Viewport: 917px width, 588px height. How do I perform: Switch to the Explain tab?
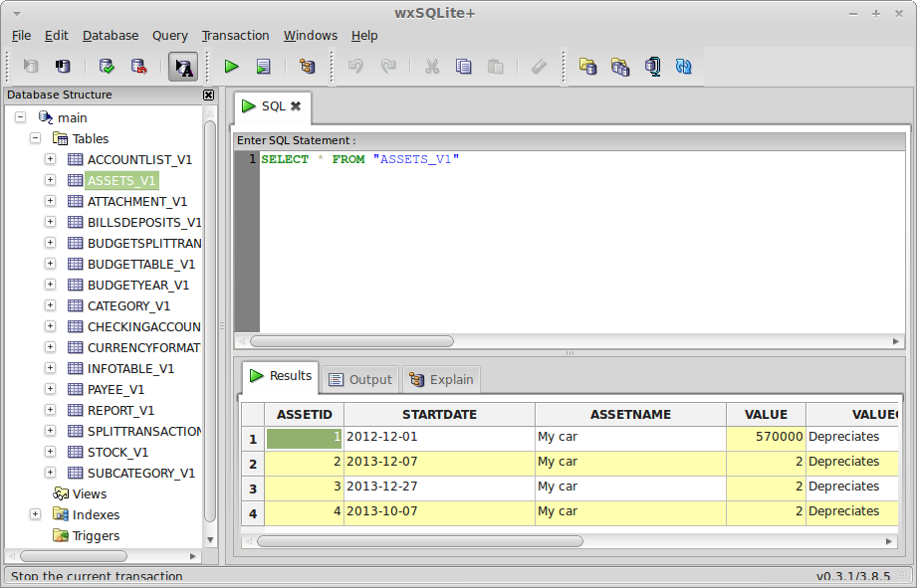[441, 379]
